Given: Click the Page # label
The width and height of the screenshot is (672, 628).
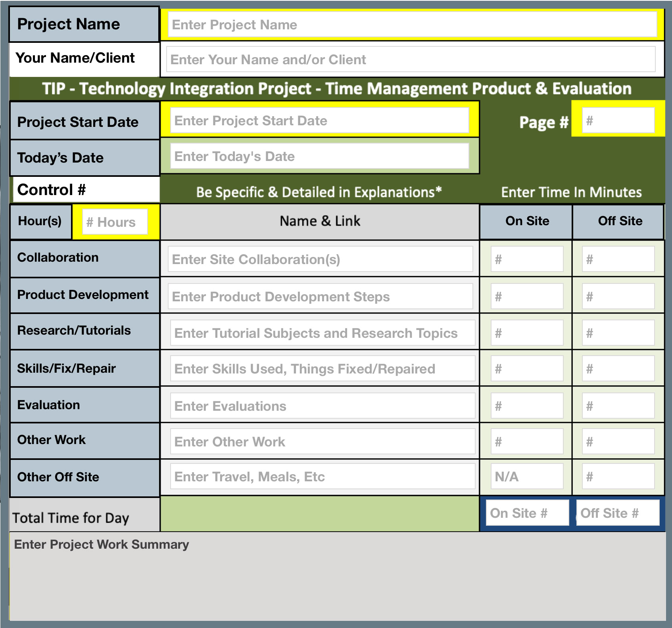Looking at the screenshot, I should click(544, 122).
